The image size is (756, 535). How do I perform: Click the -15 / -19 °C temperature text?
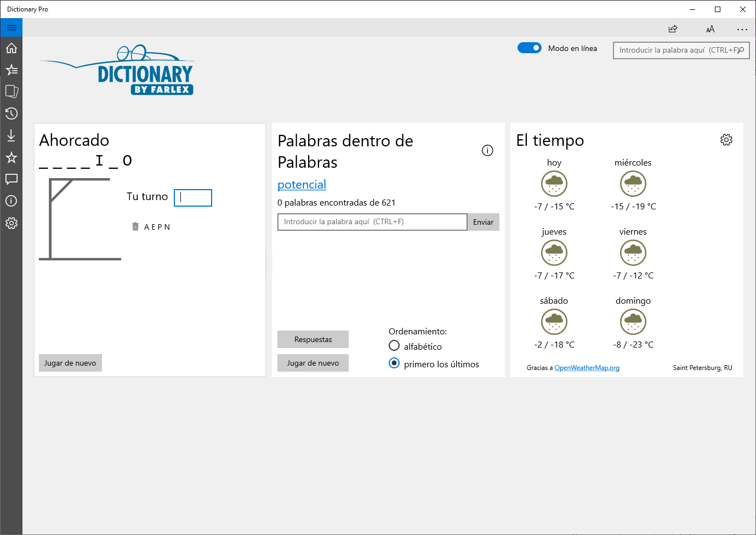point(633,207)
